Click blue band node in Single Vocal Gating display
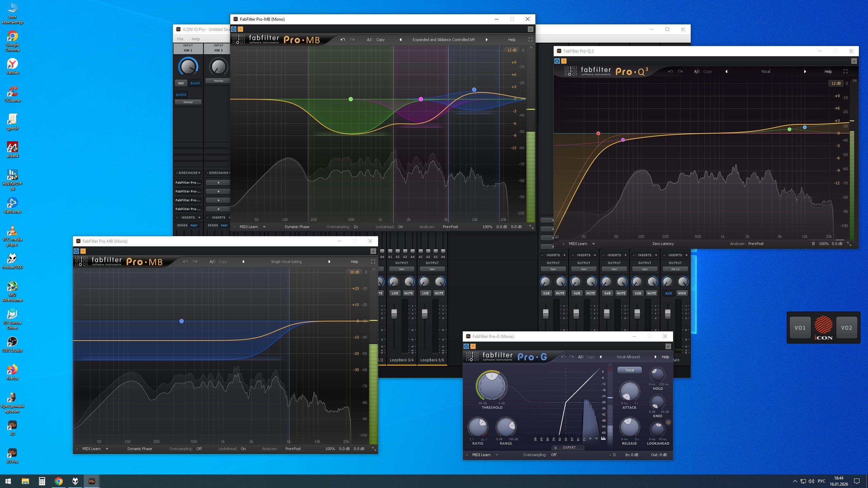Image resolution: width=868 pixels, height=488 pixels. click(181, 321)
